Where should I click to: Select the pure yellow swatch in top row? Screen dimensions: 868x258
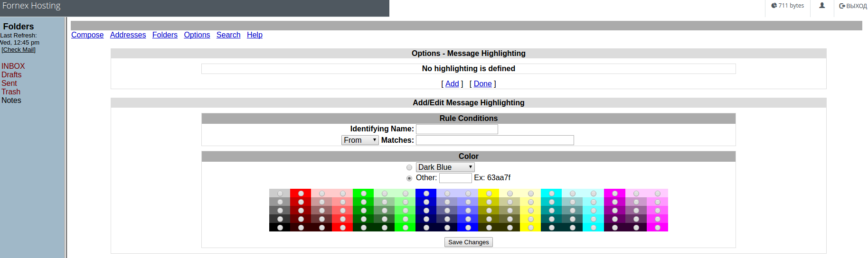489,193
